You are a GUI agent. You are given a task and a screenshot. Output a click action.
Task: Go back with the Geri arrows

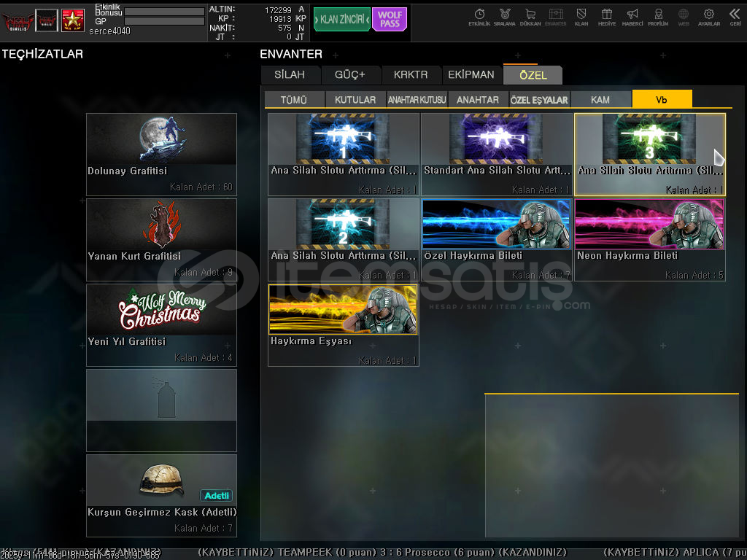click(735, 17)
